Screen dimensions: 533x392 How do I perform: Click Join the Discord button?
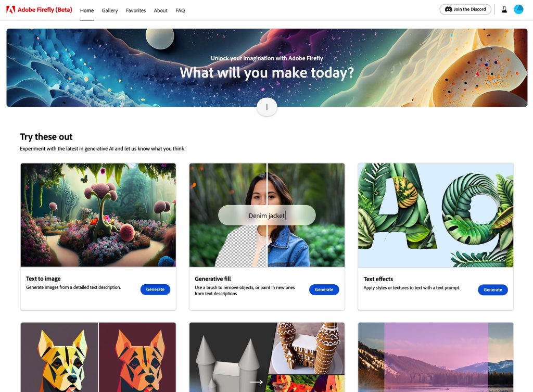pos(465,9)
